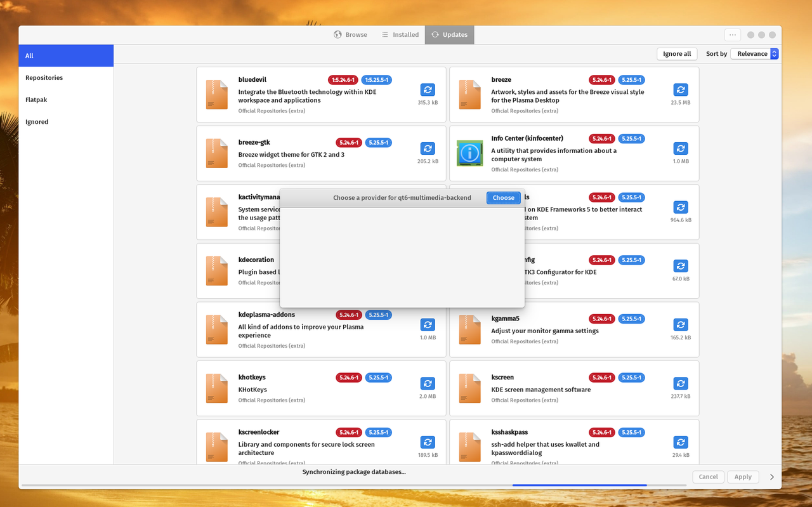
Task: Click the update icon for kdeplasma-addons
Action: click(428, 325)
